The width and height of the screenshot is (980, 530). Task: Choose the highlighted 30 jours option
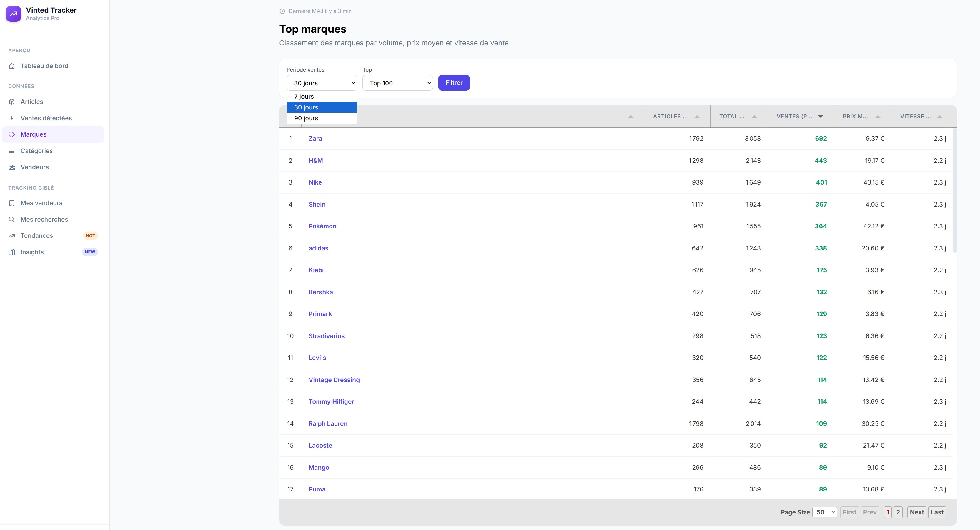pyautogui.click(x=322, y=107)
